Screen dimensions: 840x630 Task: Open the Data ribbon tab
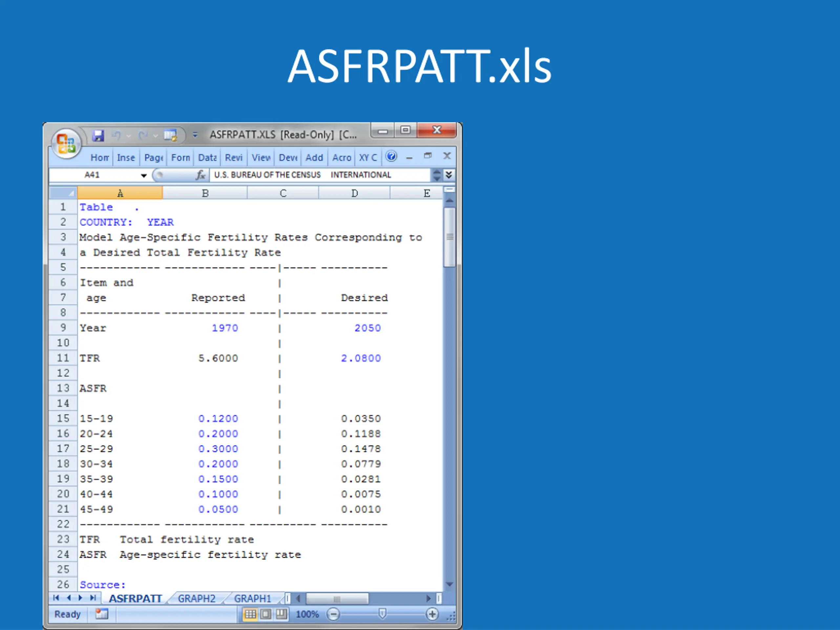(x=207, y=157)
